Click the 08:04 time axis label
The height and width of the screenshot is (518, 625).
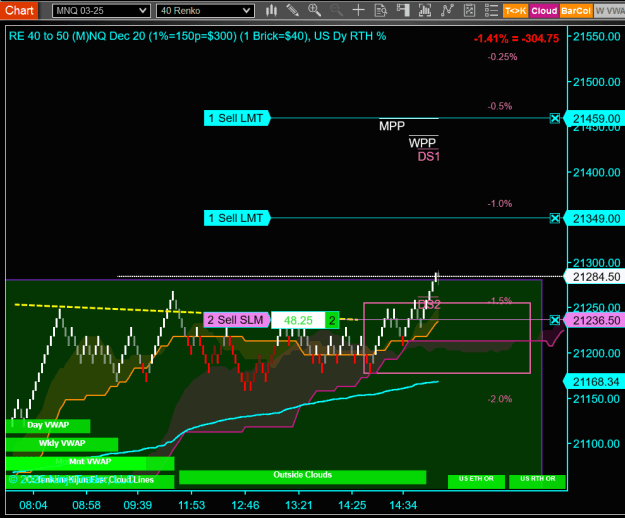tap(33, 505)
